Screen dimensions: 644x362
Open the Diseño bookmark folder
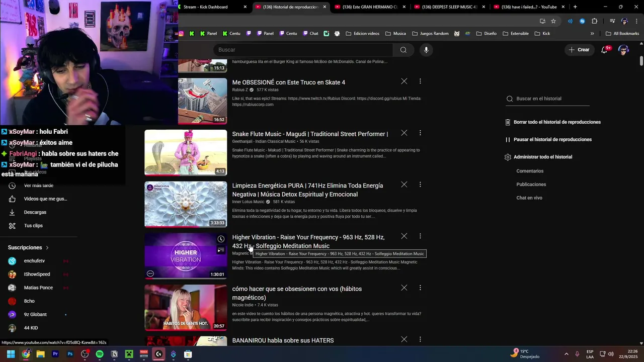(486, 34)
